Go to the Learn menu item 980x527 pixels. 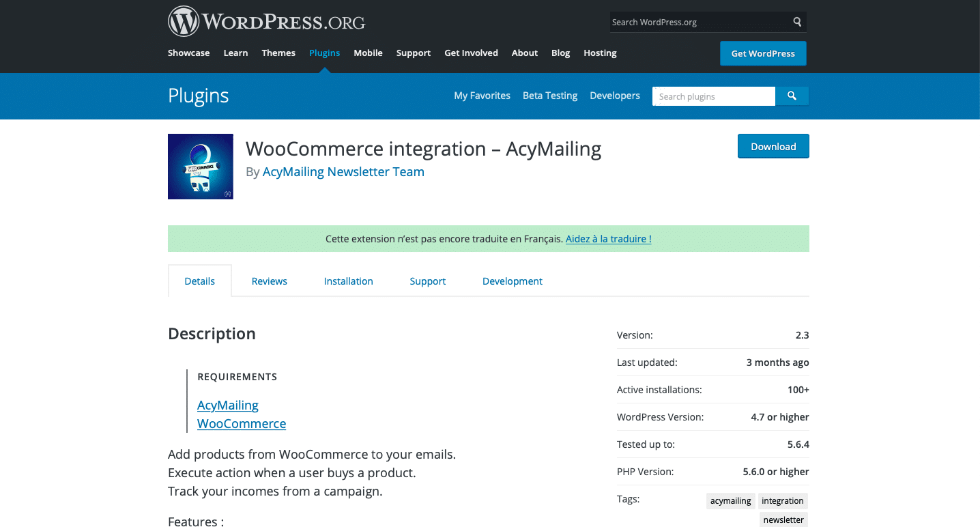235,53
